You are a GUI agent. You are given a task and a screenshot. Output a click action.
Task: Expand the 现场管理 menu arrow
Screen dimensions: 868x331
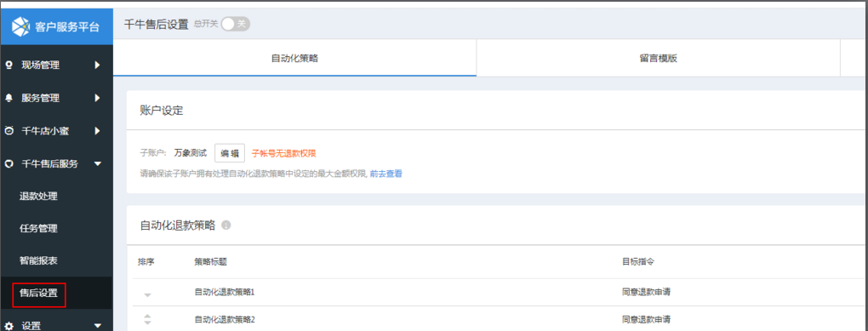point(97,66)
